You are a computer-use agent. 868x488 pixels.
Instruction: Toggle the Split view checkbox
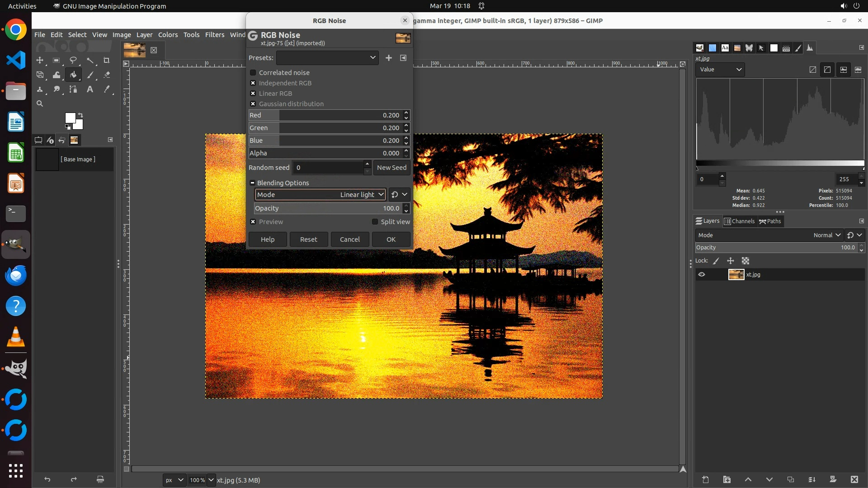(375, 222)
